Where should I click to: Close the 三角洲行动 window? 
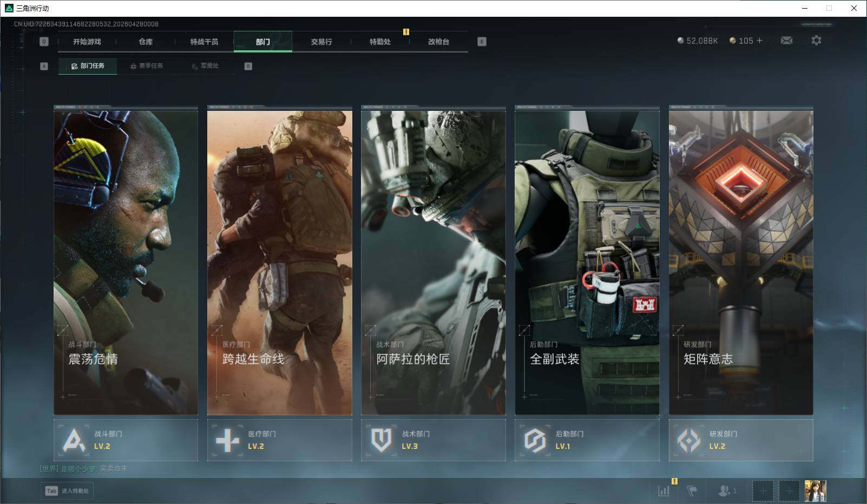(854, 8)
